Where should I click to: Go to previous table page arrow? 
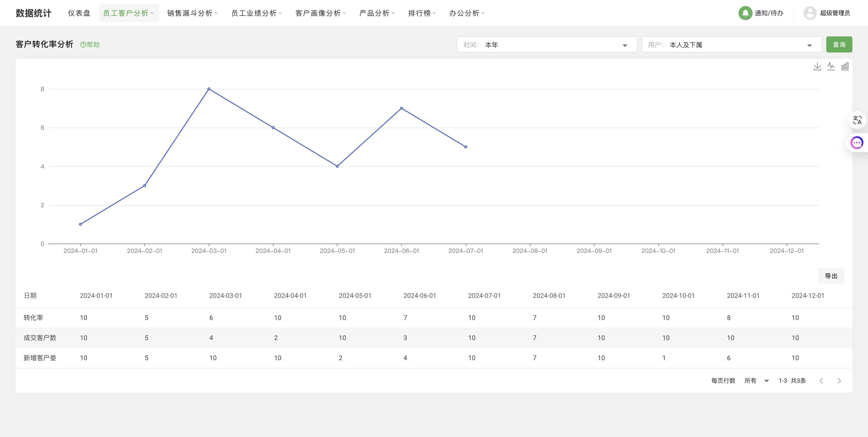(x=821, y=381)
